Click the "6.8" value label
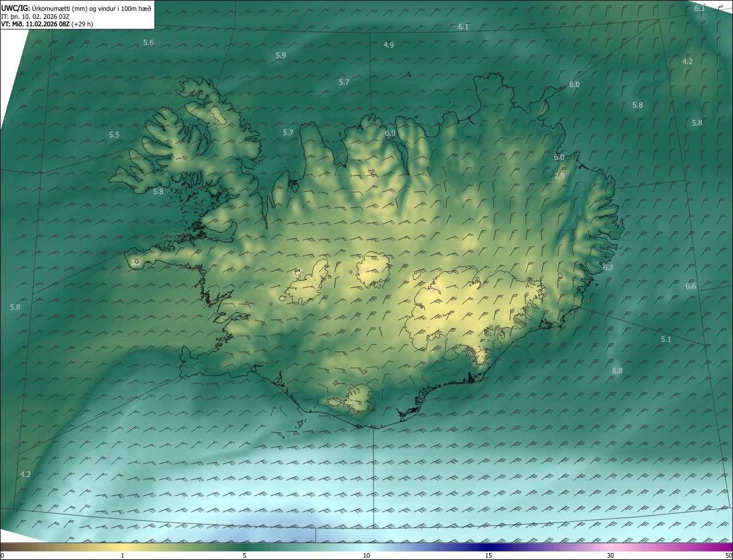733x560 pixels. tap(617, 371)
